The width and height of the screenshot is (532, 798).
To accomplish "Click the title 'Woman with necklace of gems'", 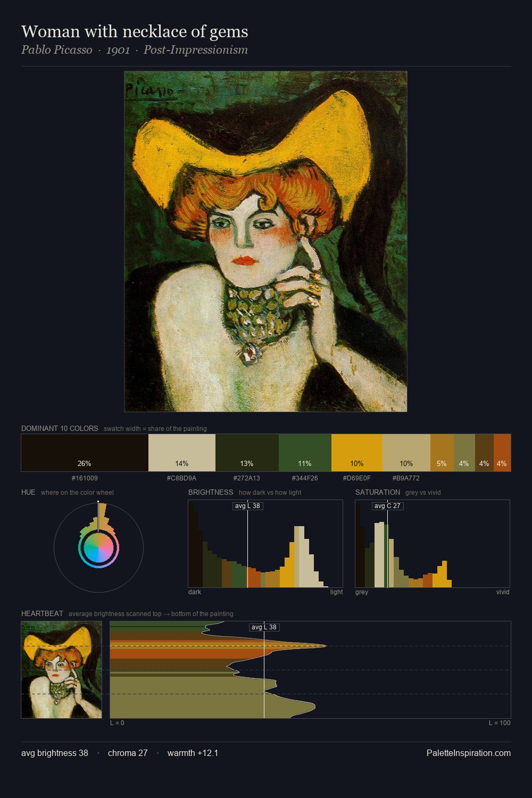I will tap(135, 32).
